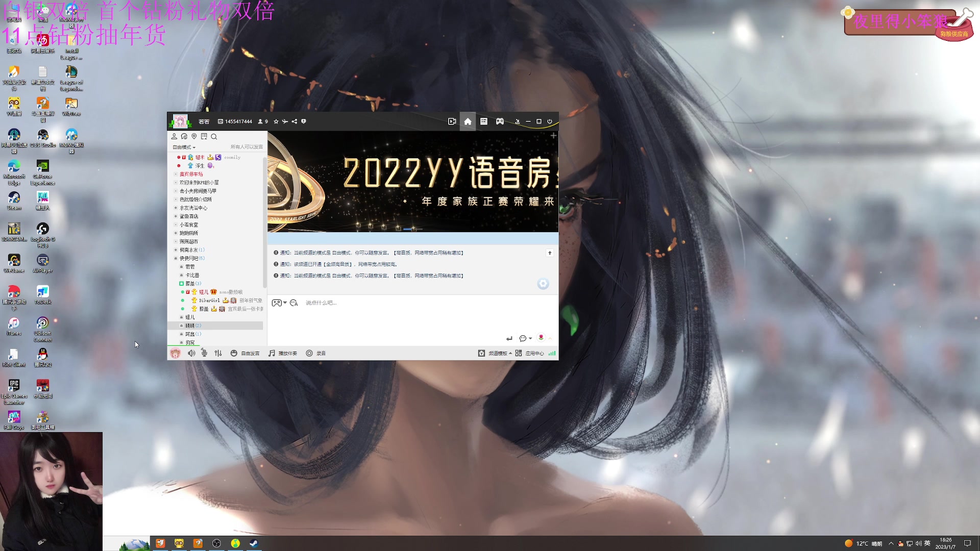This screenshot has width=980, height=551.
Task: Click the headset chat icon above channel list
Action: coord(184,136)
